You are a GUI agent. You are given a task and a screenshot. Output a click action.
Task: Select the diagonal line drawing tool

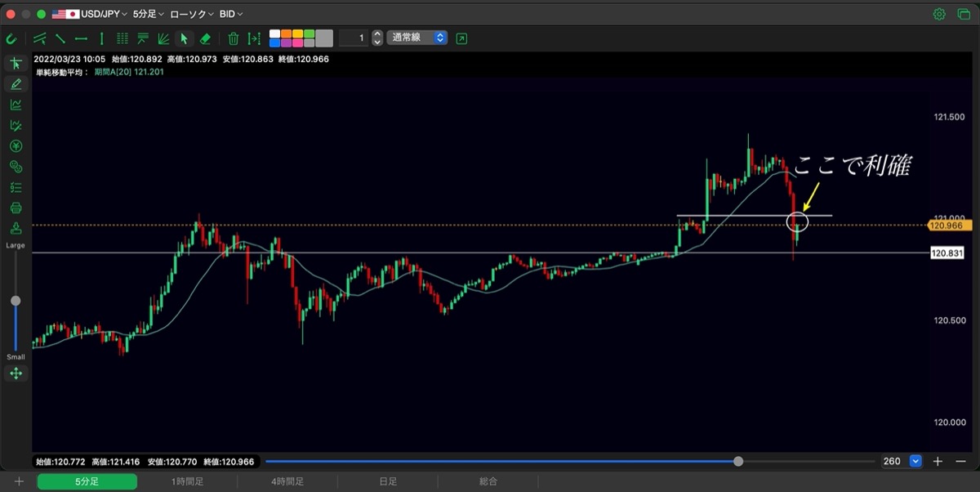point(60,38)
